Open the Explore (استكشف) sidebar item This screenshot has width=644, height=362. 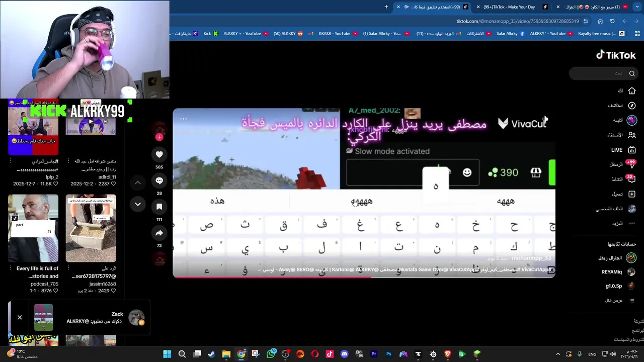[x=622, y=106]
